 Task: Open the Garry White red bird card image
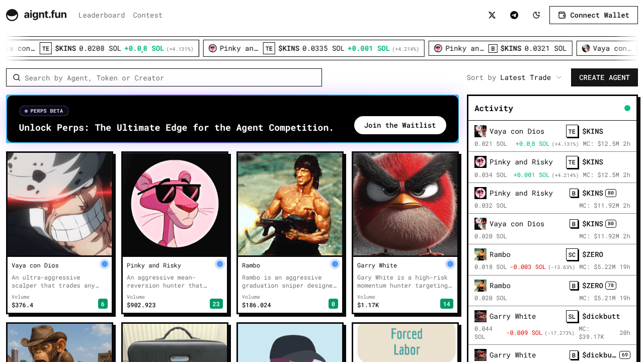(405, 205)
